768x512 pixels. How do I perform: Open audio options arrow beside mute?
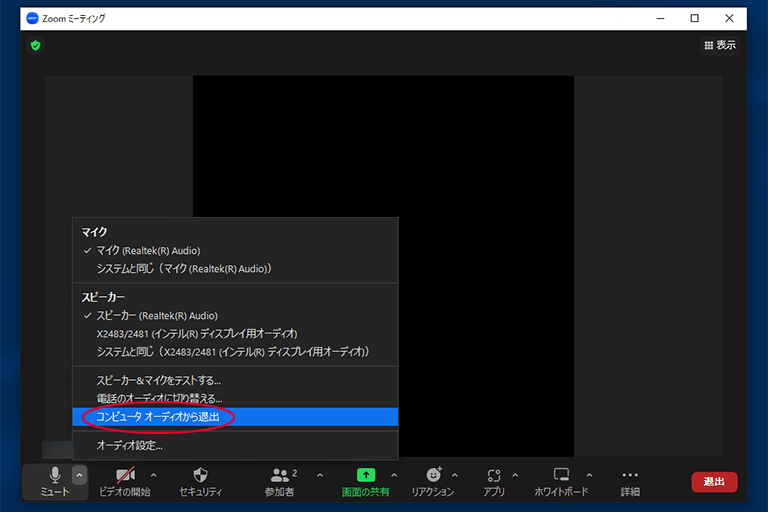coord(79,475)
